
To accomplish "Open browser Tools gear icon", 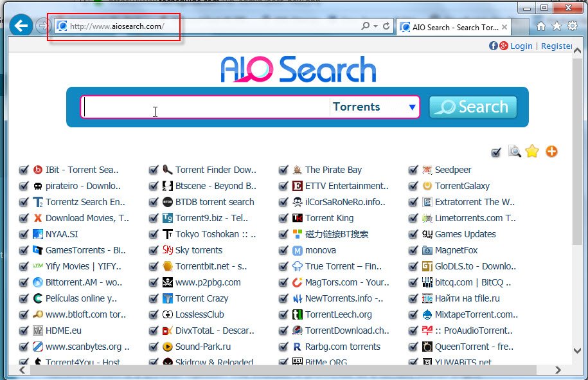I will [573, 26].
